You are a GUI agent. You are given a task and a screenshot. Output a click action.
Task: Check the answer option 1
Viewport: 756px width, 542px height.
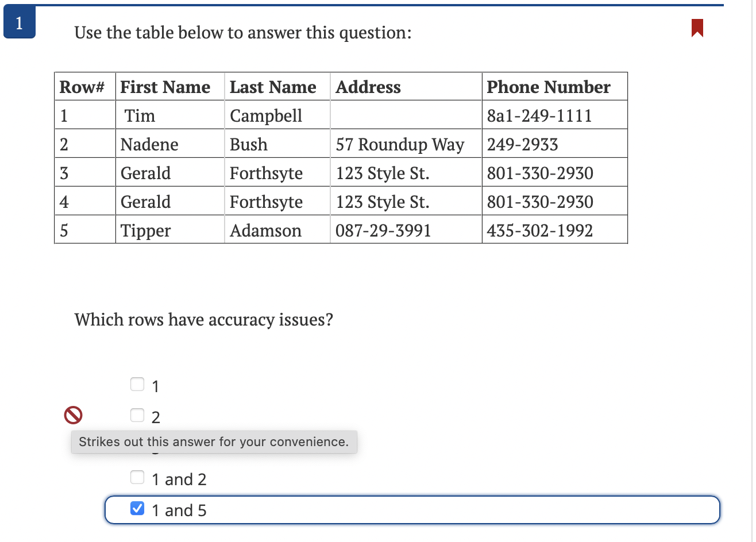tap(137, 384)
